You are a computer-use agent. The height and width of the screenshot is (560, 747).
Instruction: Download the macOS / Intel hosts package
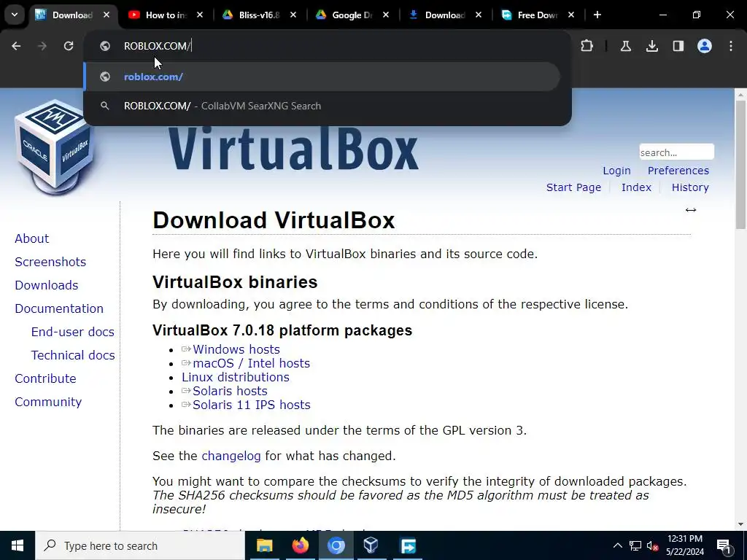(x=252, y=363)
